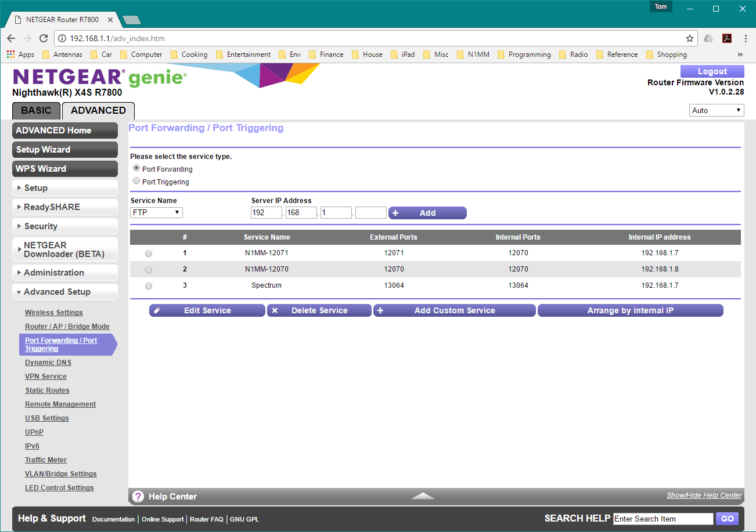756x532 pixels.
Task: Click the Search Help input field
Action: [663, 519]
